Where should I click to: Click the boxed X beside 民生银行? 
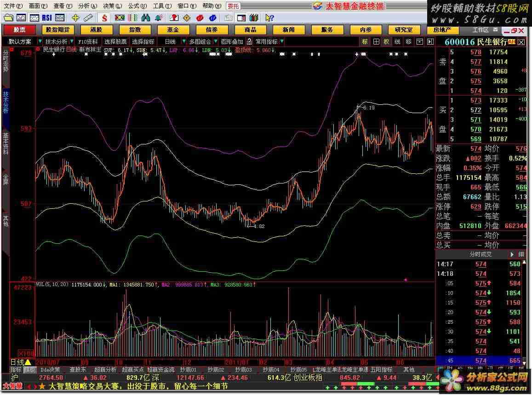point(521,42)
